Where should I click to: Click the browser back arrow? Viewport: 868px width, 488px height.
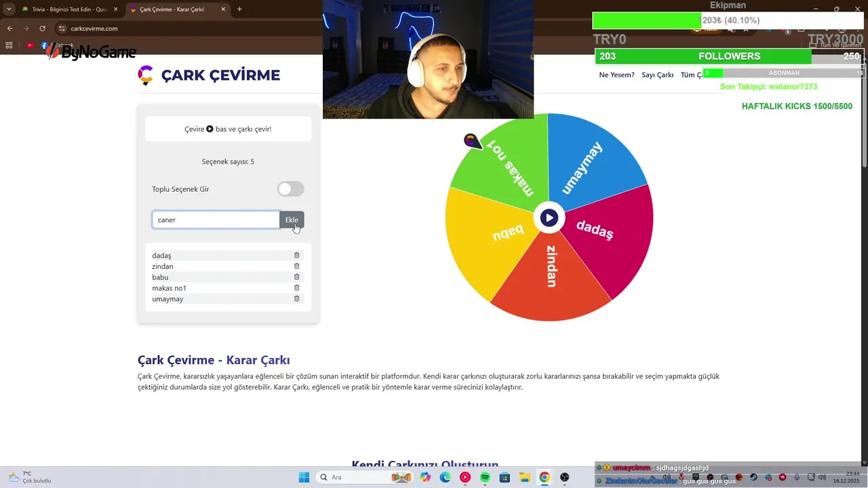(x=9, y=28)
